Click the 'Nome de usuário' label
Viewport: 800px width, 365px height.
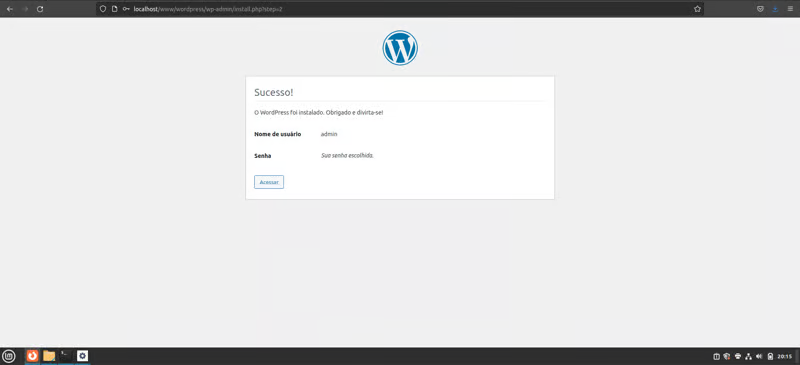278,134
